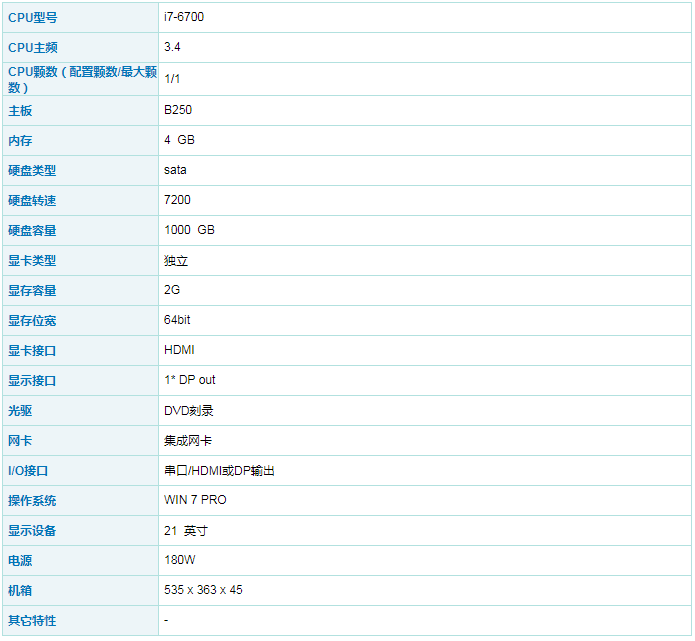
Task: Click the 180W power supply value
Action: point(179,560)
